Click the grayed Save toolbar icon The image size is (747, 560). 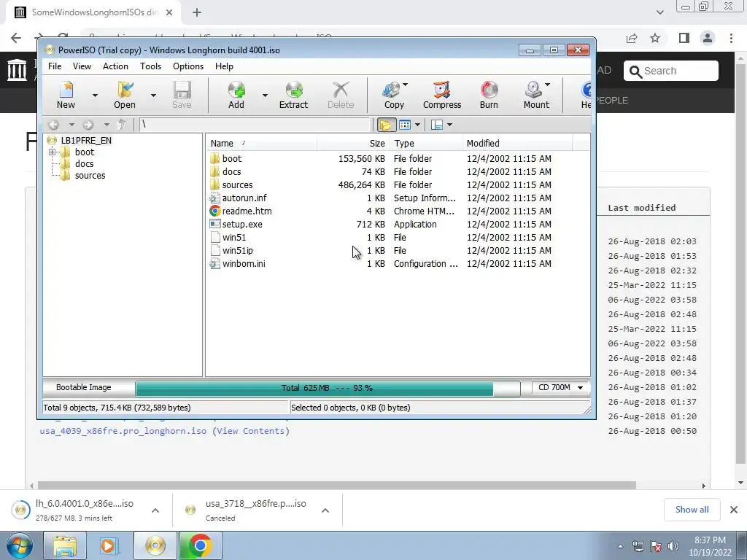tap(182, 96)
